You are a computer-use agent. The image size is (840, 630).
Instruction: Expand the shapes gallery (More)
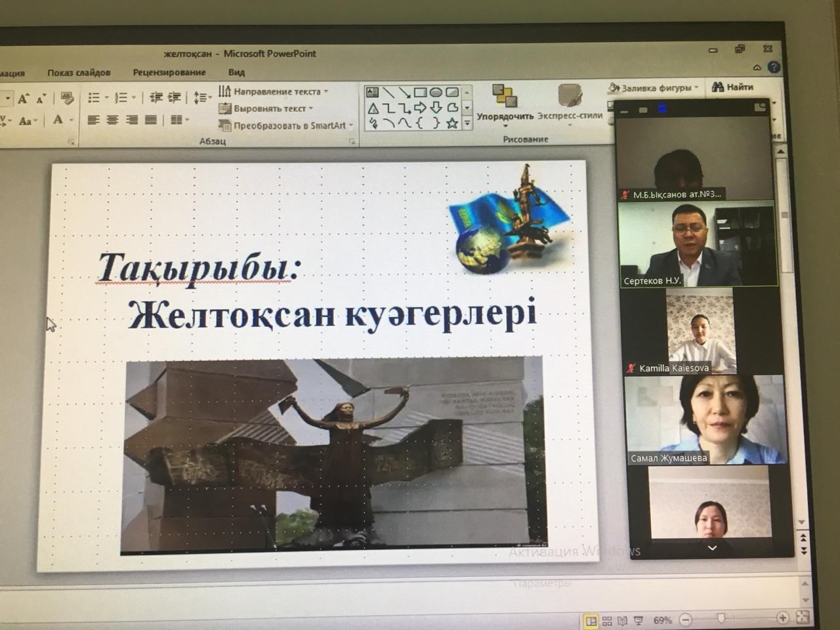click(467, 123)
